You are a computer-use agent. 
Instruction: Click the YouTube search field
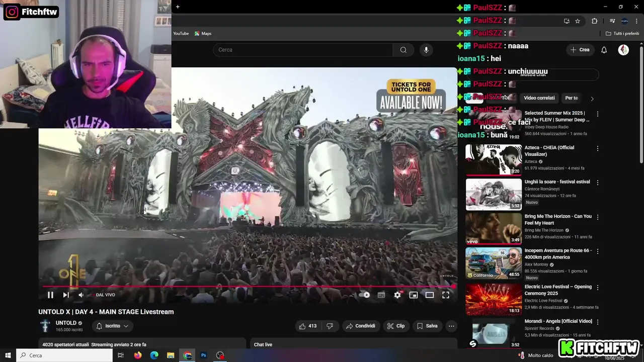pos(303,50)
